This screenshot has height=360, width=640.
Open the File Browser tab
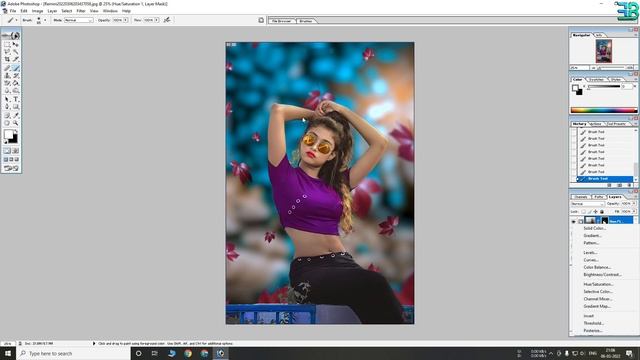point(282,21)
